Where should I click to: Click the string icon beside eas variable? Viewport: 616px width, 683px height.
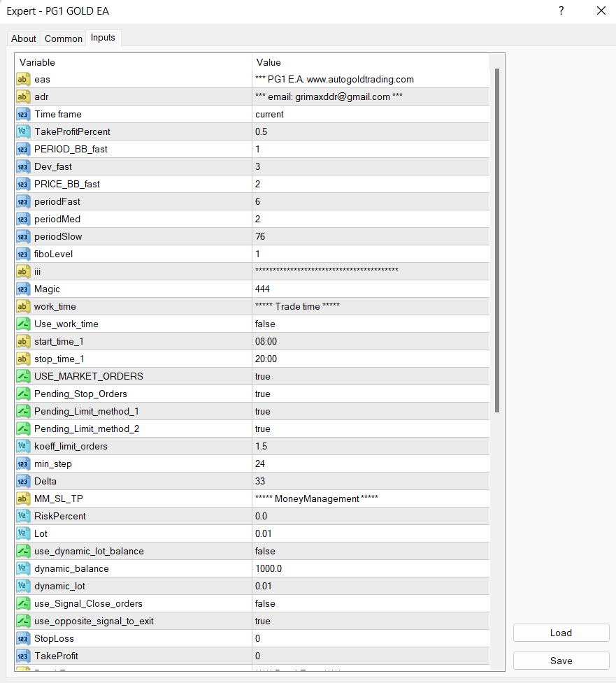click(x=23, y=79)
